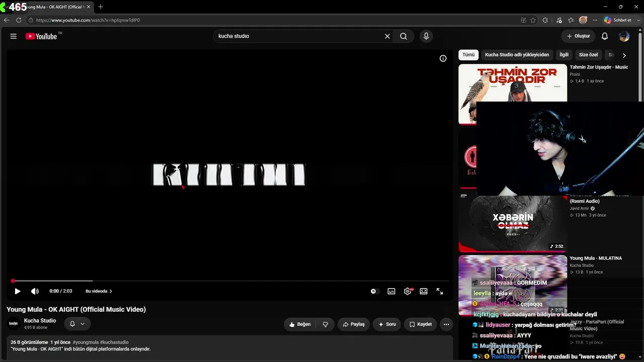Click the browser address bar URL
Image resolution: width=644 pixels, height=362 pixels.
click(x=88, y=20)
